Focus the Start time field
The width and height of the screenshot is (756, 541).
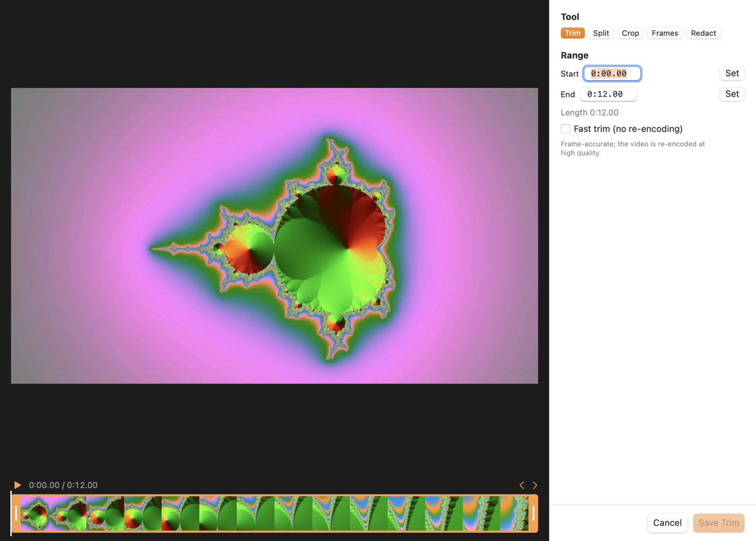click(x=612, y=74)
